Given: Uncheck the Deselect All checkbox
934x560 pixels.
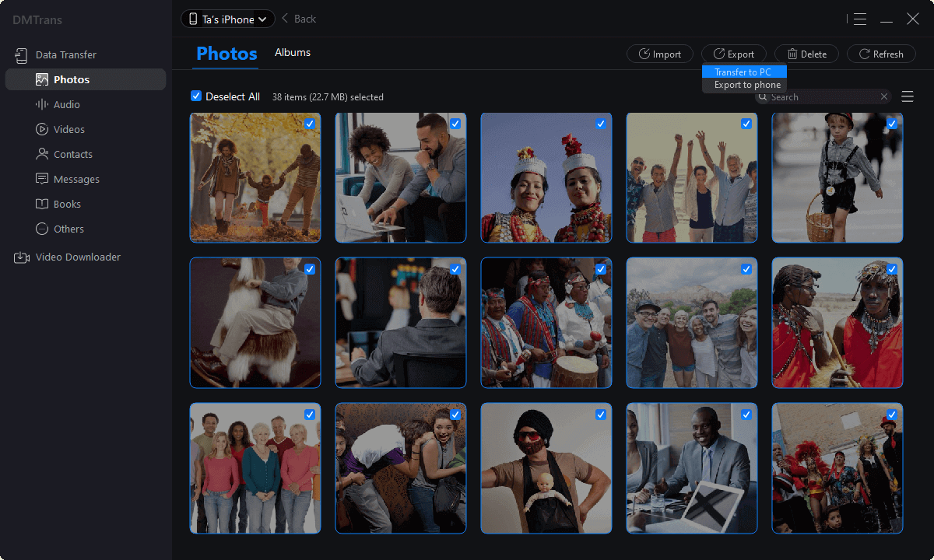Looking at the screenshot, I should coord(196,96).
